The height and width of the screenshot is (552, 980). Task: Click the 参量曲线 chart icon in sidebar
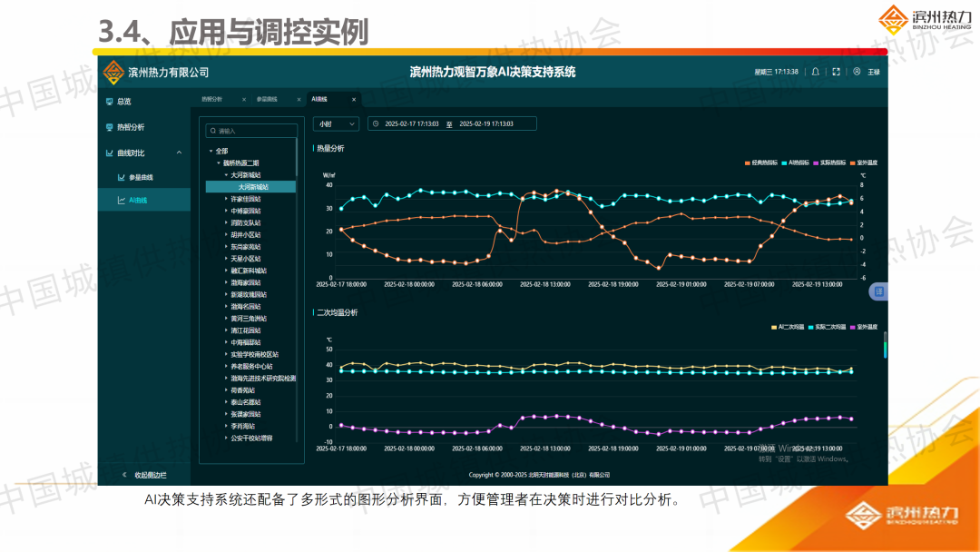pos(122,177)
